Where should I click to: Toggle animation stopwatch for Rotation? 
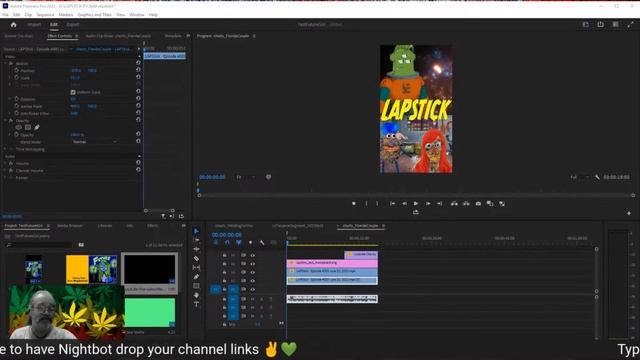[17, 99]
